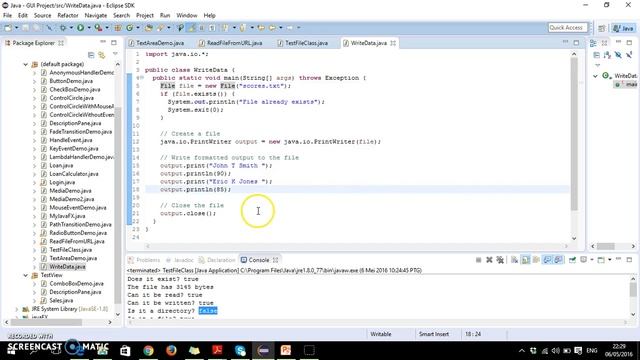Toggle Scroll Lock in Console toolbar
Image resolution: width=640 pixels, height=360 pixels.
(525, 260)
